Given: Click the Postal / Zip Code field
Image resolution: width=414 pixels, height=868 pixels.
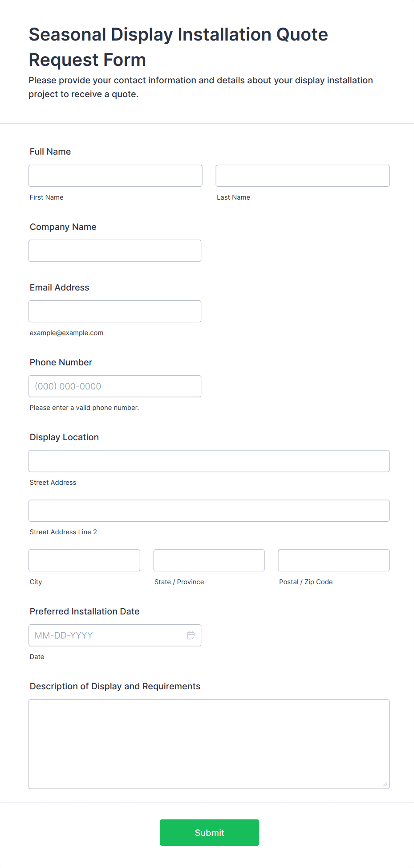Looking at the screenshot, I should [334, 561].
